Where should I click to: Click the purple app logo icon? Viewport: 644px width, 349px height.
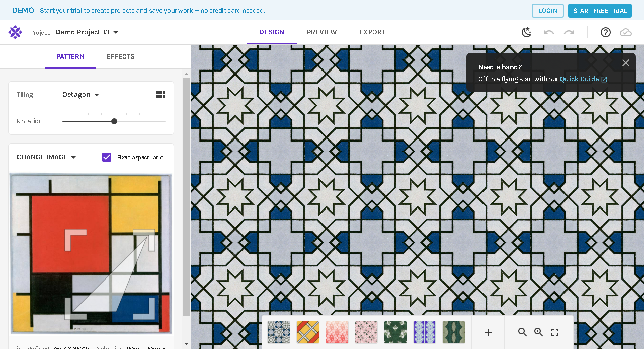tap(15, 32)
